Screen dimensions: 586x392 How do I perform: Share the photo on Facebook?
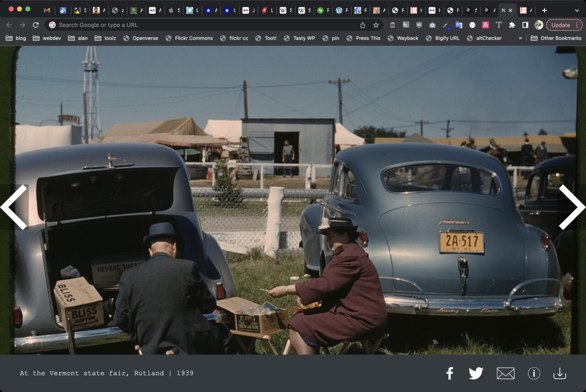[450, 373]
